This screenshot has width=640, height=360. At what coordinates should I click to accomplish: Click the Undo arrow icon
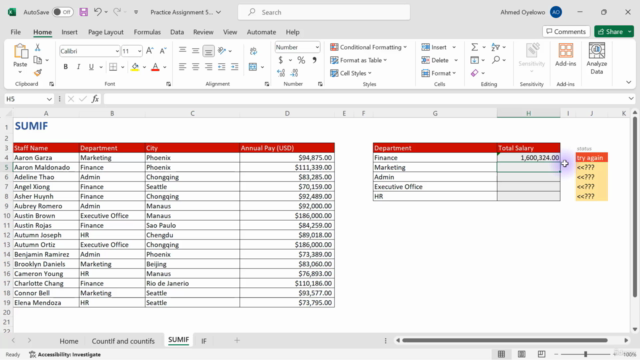point(98,12)
